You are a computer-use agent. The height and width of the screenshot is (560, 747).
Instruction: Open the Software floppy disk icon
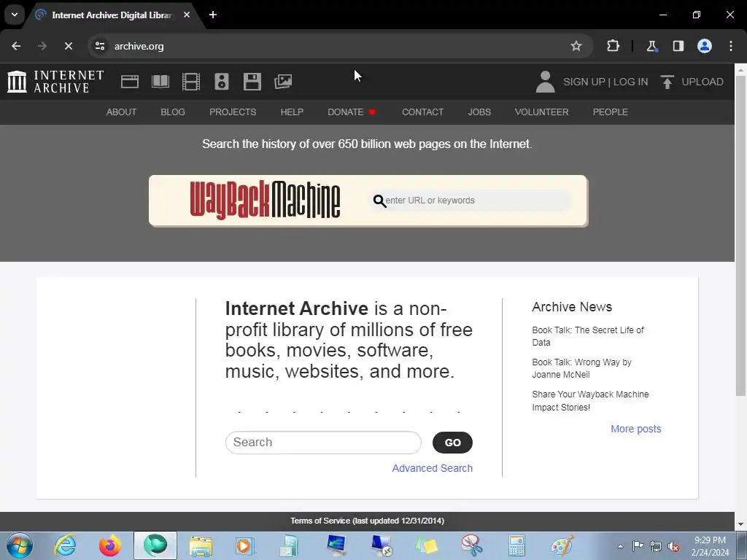coord(252,82)
